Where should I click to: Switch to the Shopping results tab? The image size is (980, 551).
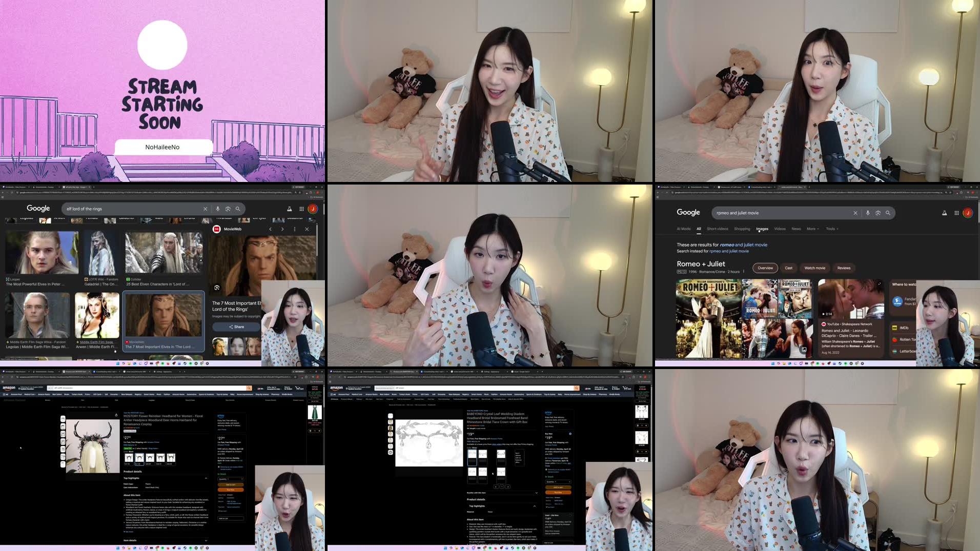point(742,229)
